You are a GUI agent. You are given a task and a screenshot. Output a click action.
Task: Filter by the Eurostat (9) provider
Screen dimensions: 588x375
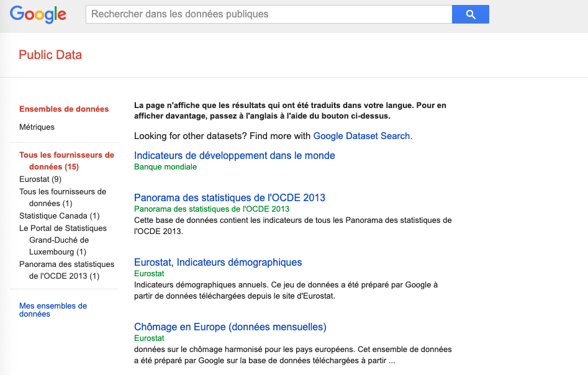click(40, 179)
